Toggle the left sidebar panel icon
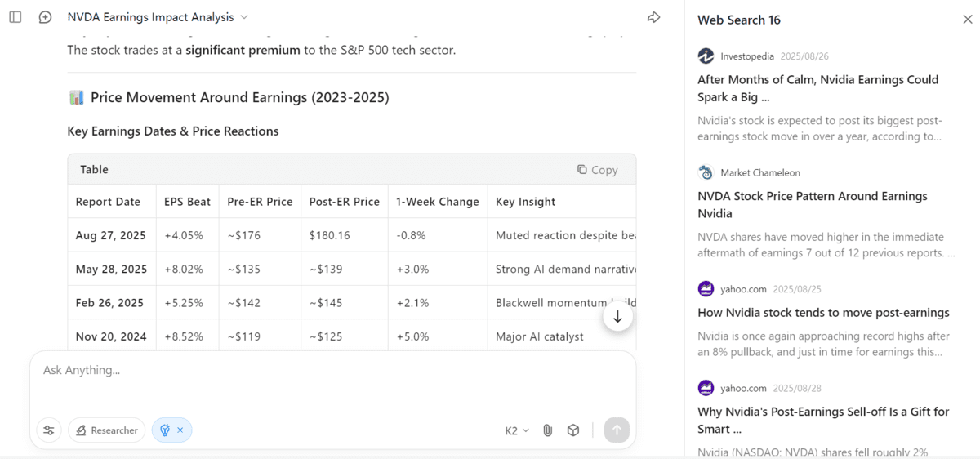This screenshot has height=459, width=980. coord(16,17)
